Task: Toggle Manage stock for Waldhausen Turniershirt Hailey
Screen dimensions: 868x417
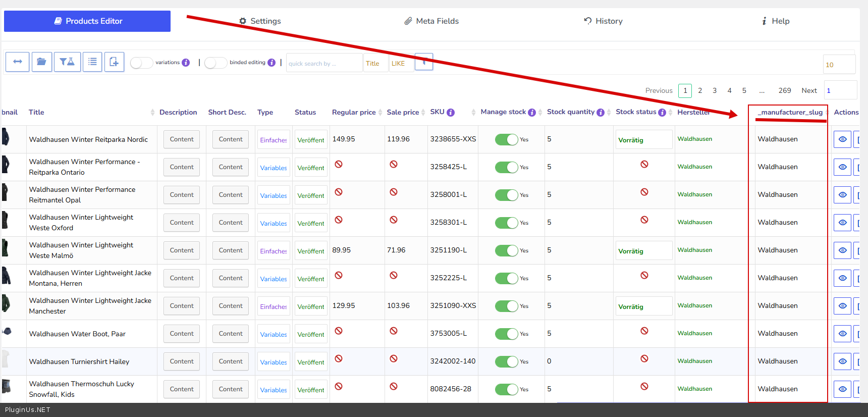Action: pyautogui.click(x=506, y=361)
